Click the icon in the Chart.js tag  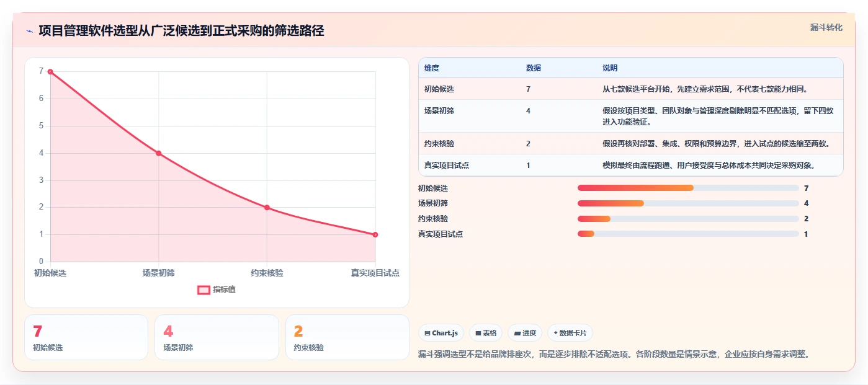427,333
